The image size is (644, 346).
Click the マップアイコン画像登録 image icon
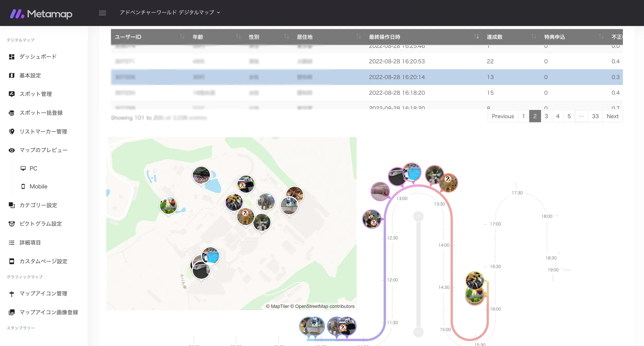coord(12,312)
